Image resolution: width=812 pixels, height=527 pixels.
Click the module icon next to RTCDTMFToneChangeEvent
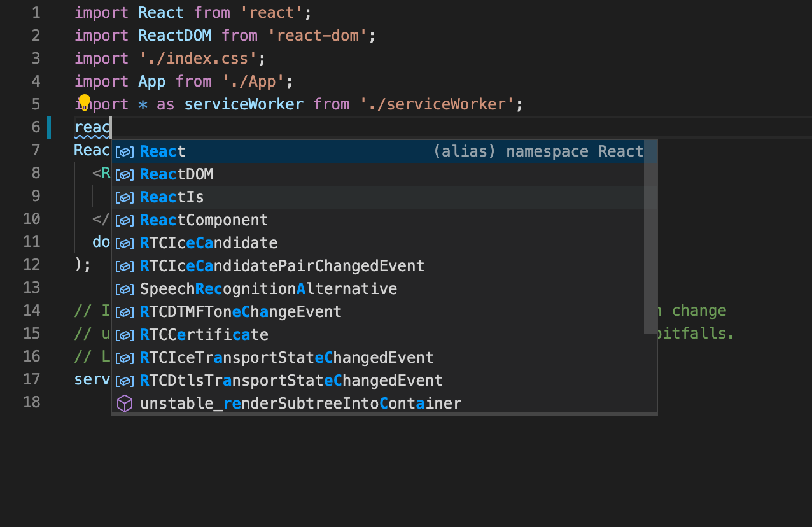(124, 312)
